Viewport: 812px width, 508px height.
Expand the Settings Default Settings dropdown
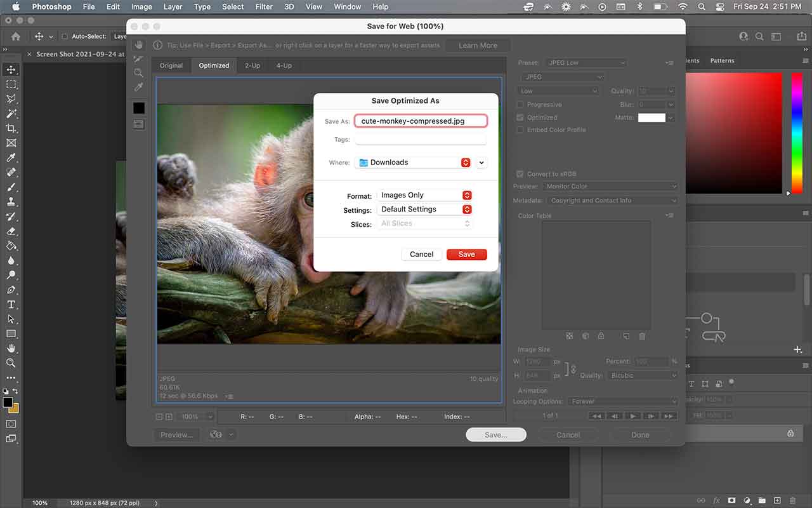coord(425,210)
